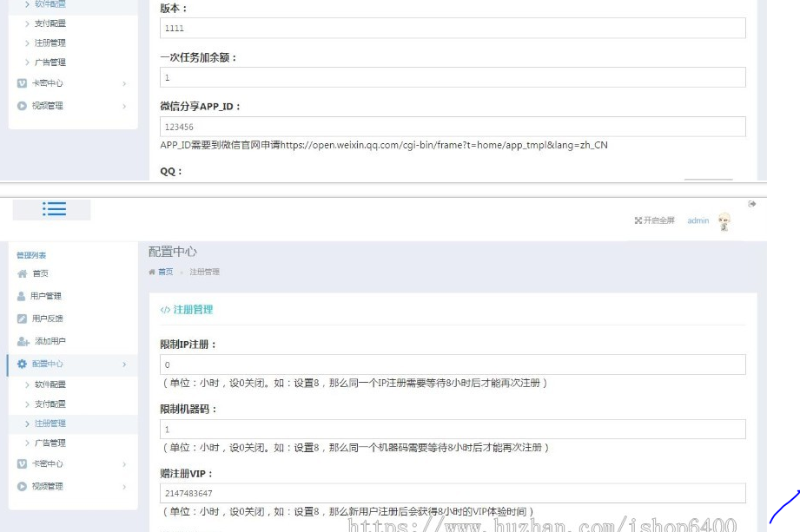800x532 pixels.
Task: Click the edit icon beside 用户反馈
Action: click(x=23, y=319)
